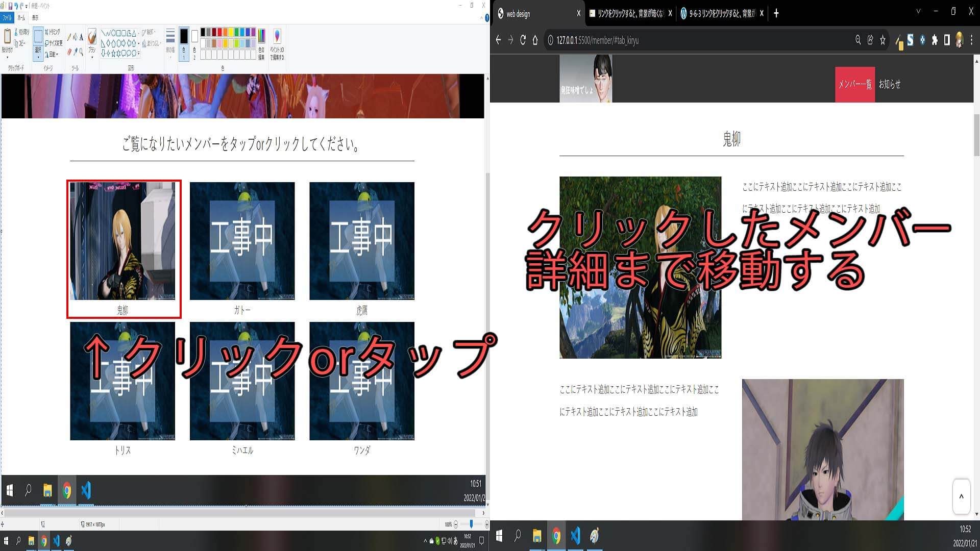Move Paint's zoom slider in the status bar

click(471, 524)
